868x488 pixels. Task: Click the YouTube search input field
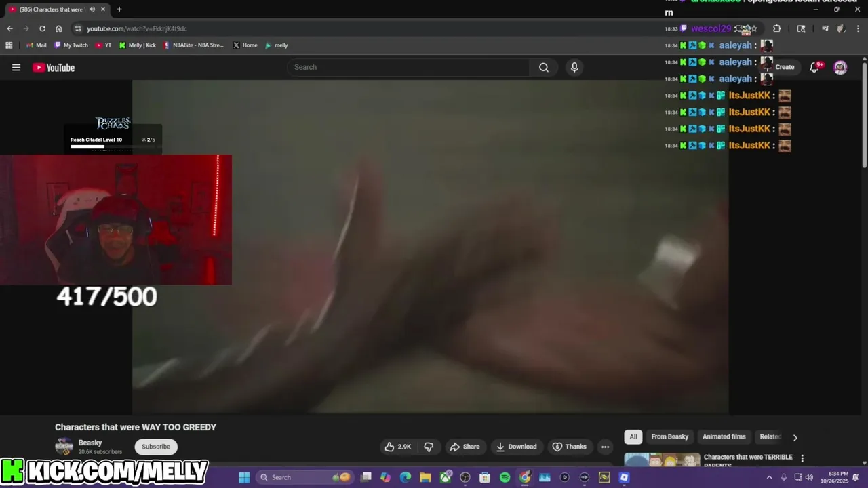409,67
